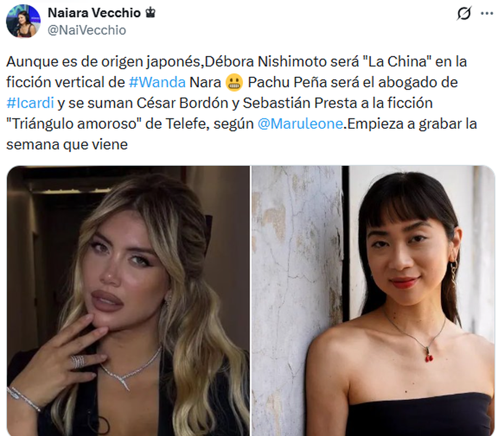
Task: Click the Grok slashed-circle icon
Action: click(464, 13)
